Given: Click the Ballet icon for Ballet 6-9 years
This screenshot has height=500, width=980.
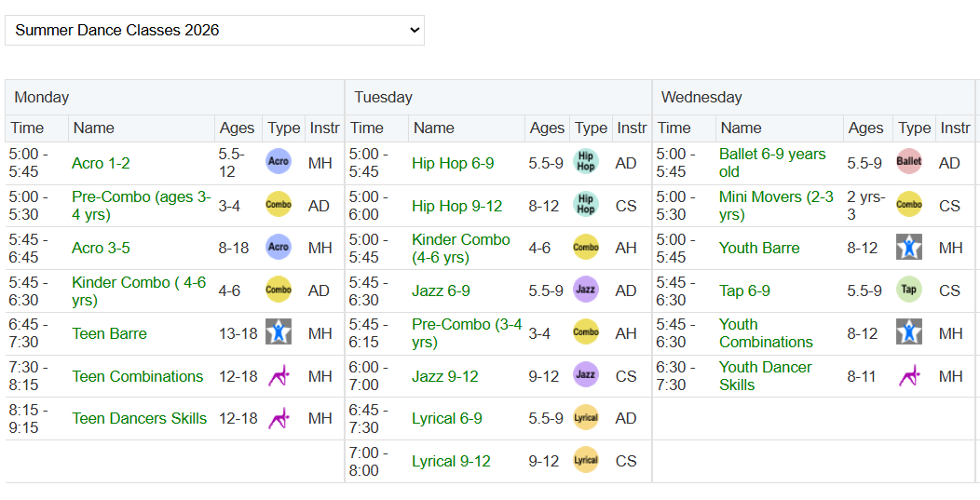Looking at the screenshot, I should point(908,162).
